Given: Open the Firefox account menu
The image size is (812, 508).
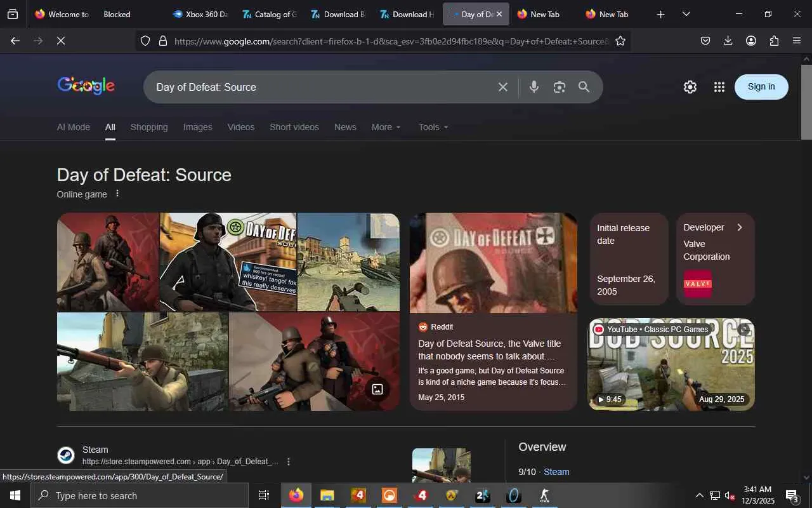Looking at the screenshot, I should [751, 41].
